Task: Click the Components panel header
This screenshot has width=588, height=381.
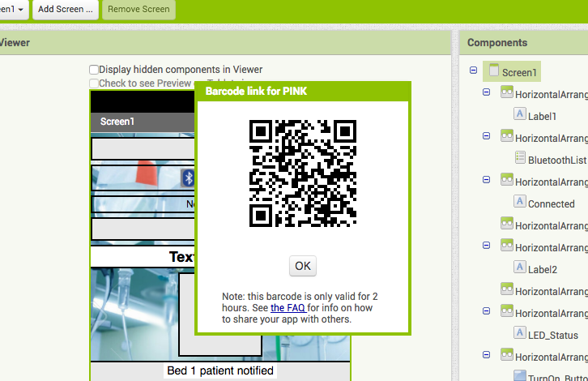Action: (523, 43)
